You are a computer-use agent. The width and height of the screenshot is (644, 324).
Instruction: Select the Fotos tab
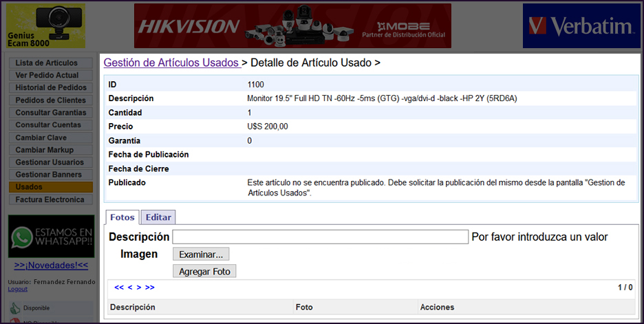[x=122, y=217]
